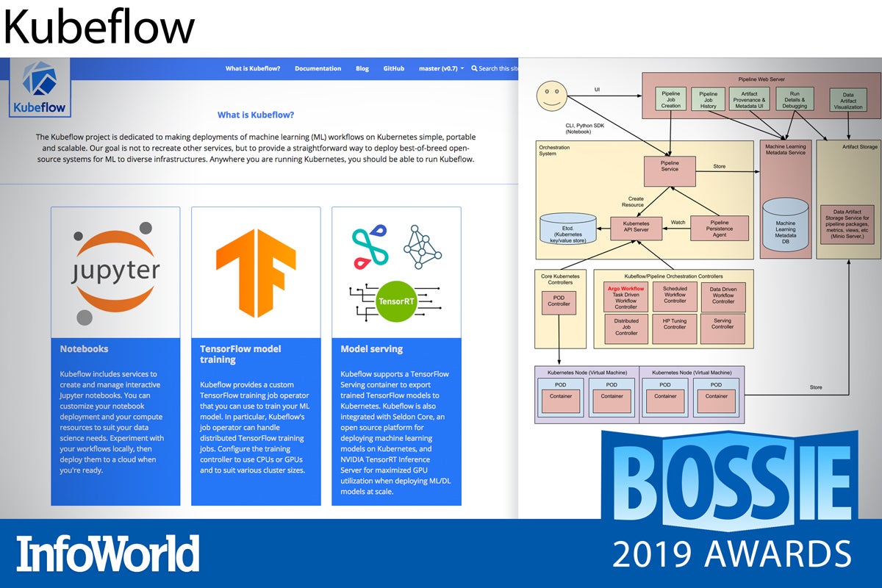This screenshot has width=882, height=588.
Task: Click the TensorRT green circle logo
Action: 397,301
